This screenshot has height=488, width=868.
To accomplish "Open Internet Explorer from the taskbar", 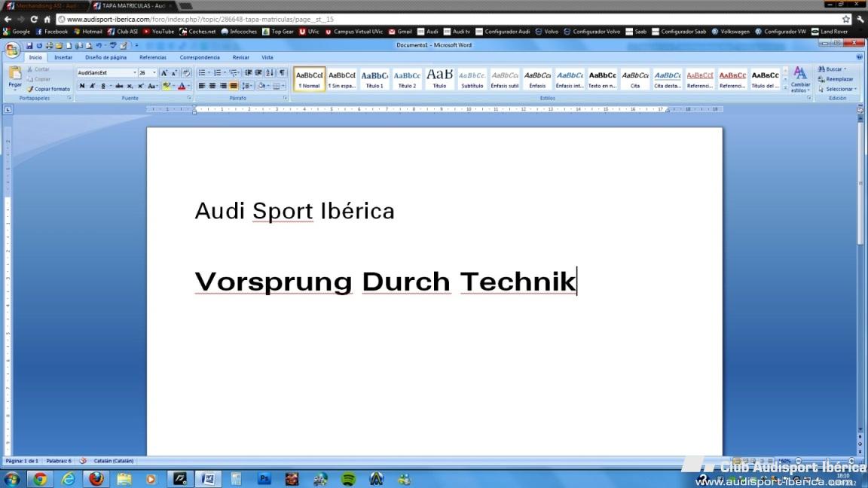I will point(68,479).
